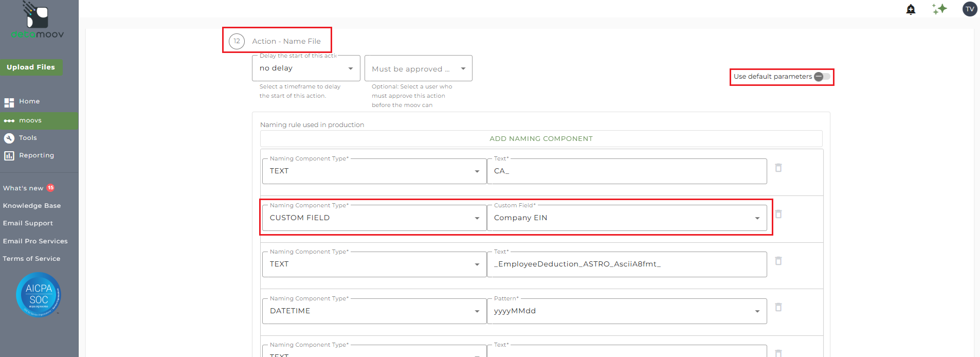980x357 pixels.
Task: Delete the DATETIME naming component
Action: (x=778, y=307)
